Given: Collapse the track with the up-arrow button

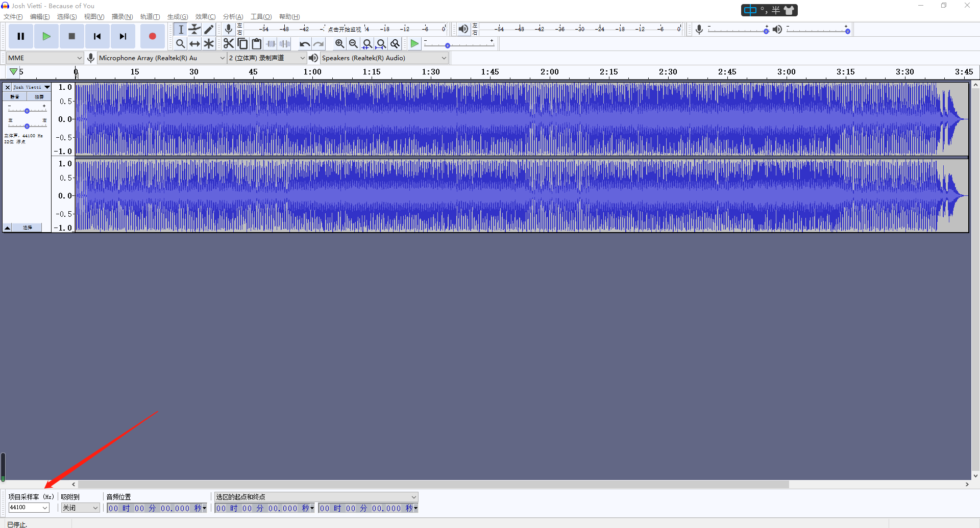Looking at the screenshot, I should [x=8, y=228].
